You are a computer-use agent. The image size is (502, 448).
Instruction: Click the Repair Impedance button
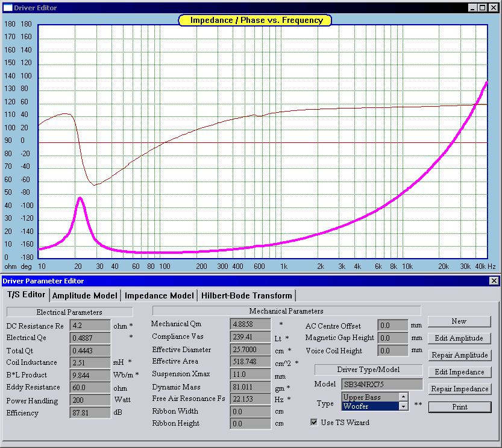[459, 389]
